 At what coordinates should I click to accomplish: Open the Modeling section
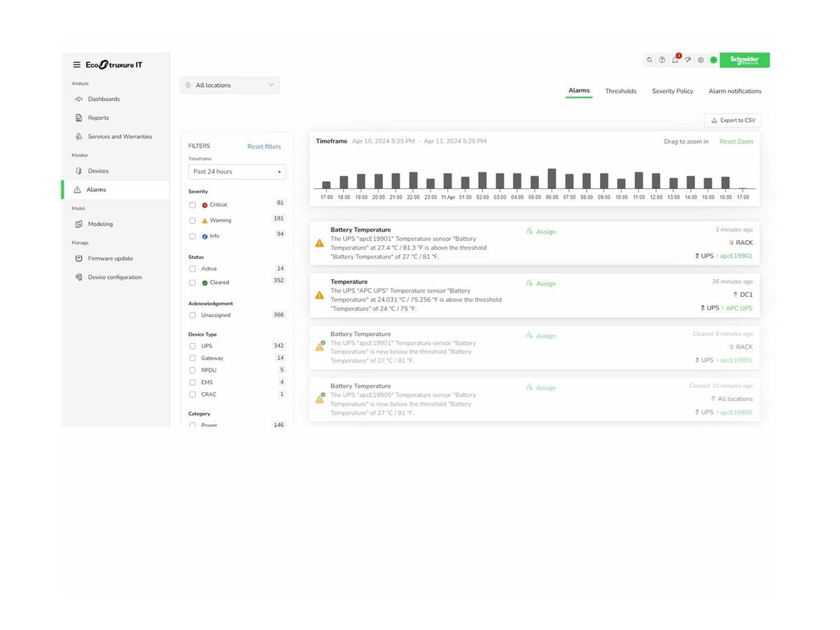100,223
